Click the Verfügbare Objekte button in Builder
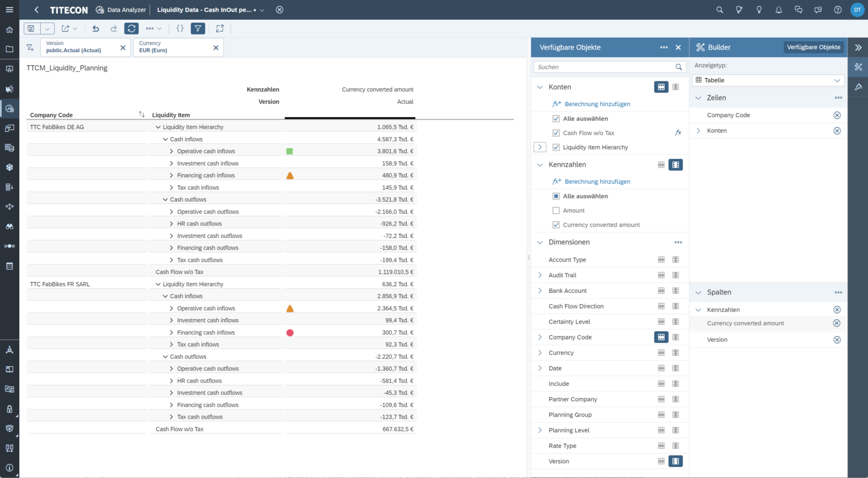The height and width of the screenshot is (478, 868). pos(814,47)
